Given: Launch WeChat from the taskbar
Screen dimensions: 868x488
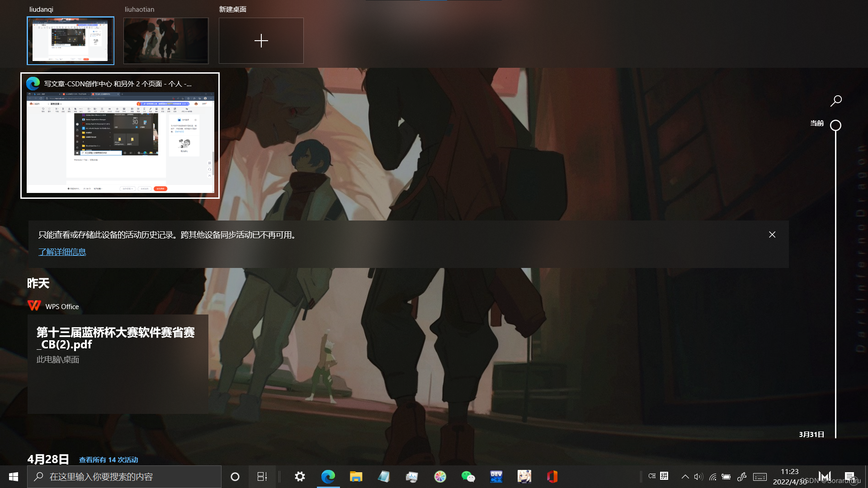Looking at the screenshot, I should pos(468,477).
